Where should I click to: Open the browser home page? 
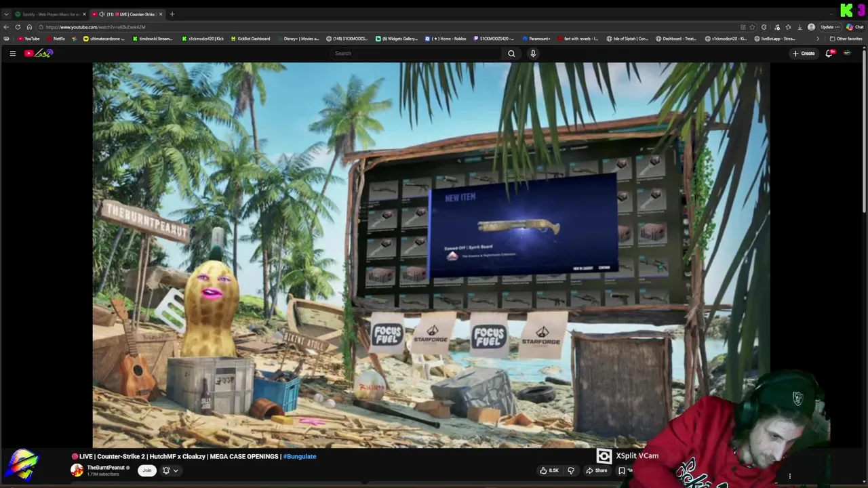click(29, 27)
